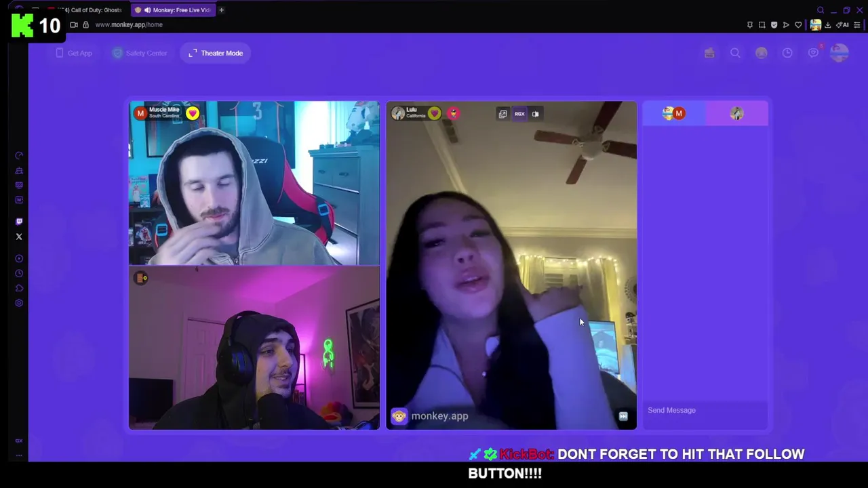
Task: Open the Get App link
Action: pyautogui.click(x=73, y=53)
